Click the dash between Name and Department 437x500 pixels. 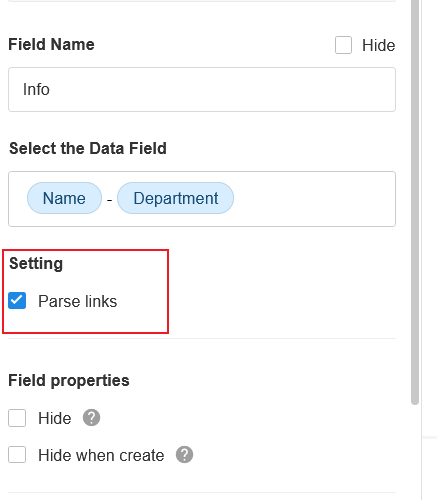(x=109, y=200)
